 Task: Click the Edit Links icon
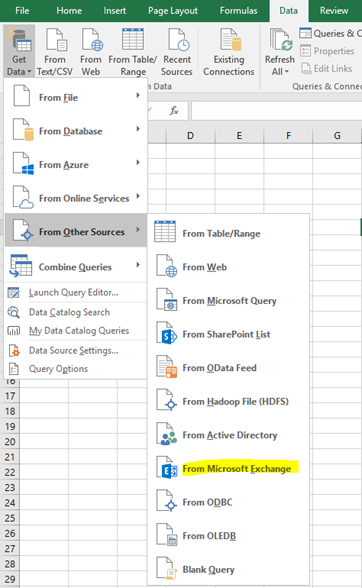[x=306, y=68]
